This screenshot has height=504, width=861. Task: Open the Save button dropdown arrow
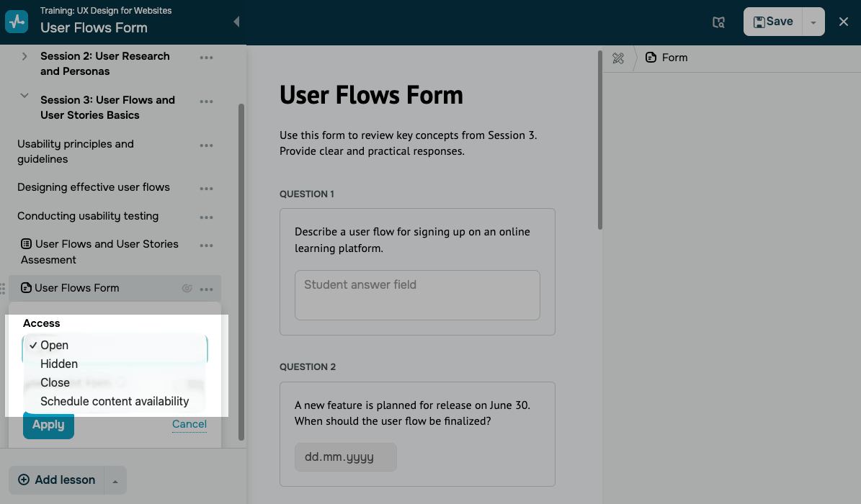click(x=813, y=22)
